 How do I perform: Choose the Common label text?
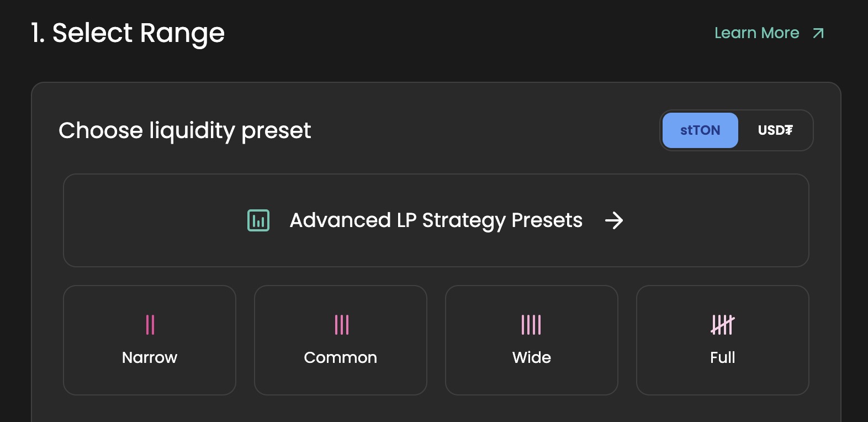[340, 357]
